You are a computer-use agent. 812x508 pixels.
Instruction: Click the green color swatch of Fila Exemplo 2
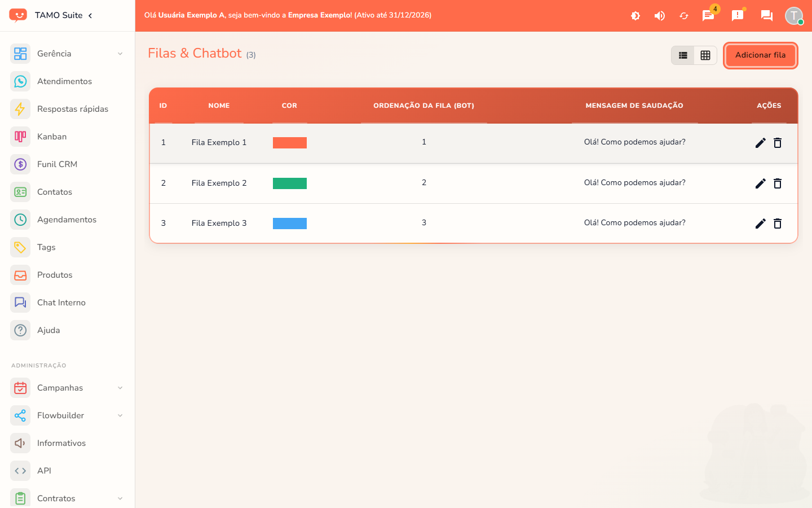[290, 183]
